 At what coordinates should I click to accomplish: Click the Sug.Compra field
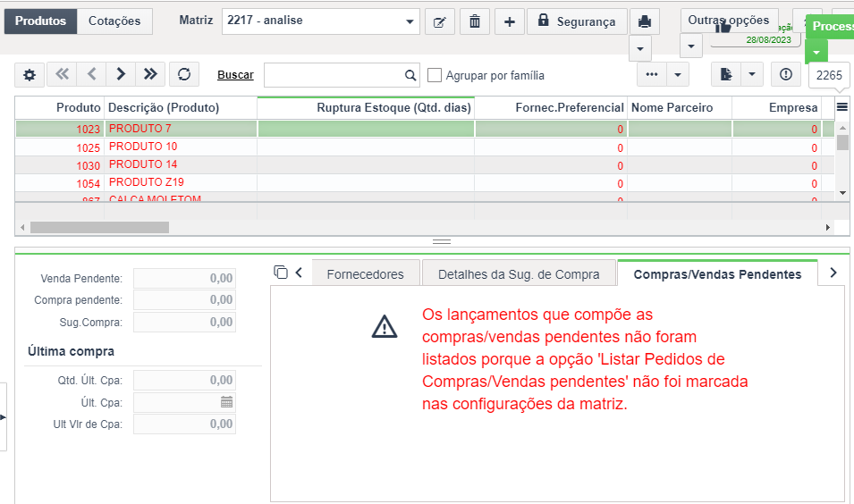184,323
